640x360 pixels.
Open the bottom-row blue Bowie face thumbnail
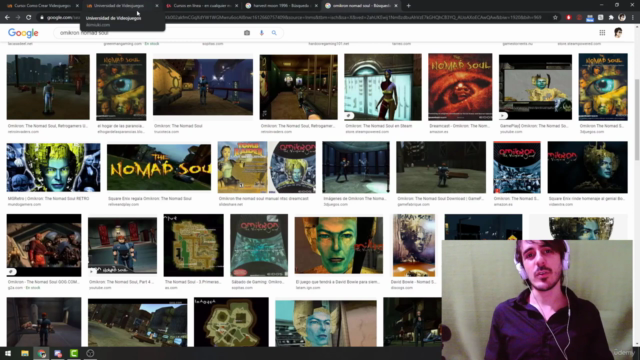[x=326, y=323]
